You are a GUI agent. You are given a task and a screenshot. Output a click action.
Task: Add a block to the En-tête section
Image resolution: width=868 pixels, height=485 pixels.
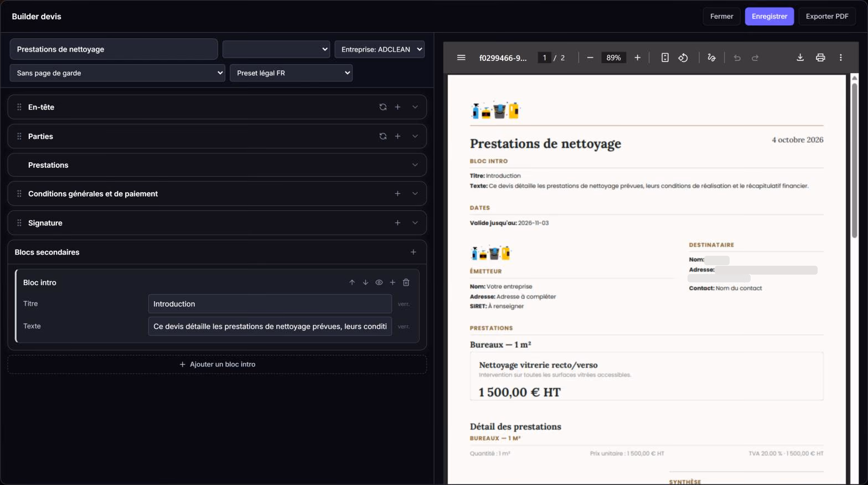397,107
